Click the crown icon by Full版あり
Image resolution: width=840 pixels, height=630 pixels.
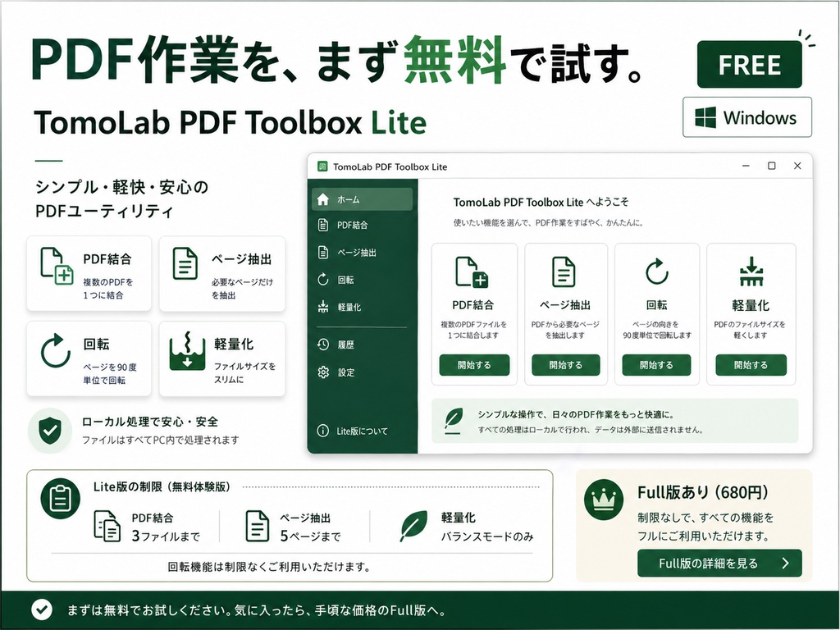(x=604, y=500)
